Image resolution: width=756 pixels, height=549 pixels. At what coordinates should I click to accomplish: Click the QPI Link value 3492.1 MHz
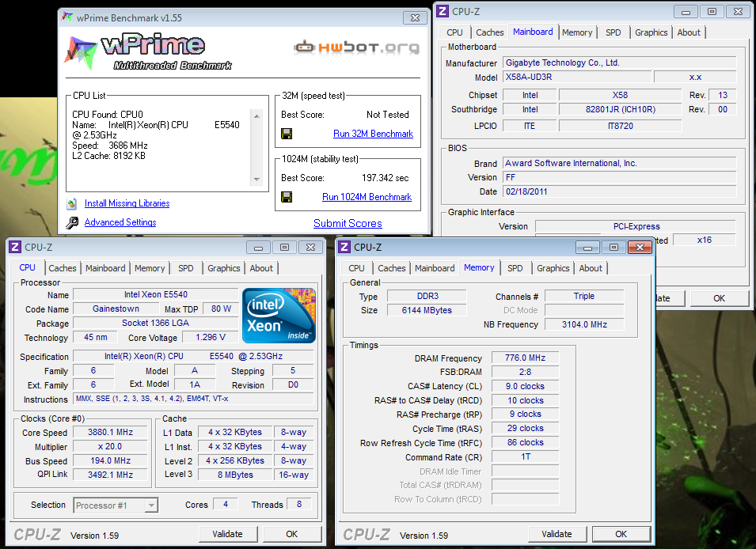tap(110, 475)
